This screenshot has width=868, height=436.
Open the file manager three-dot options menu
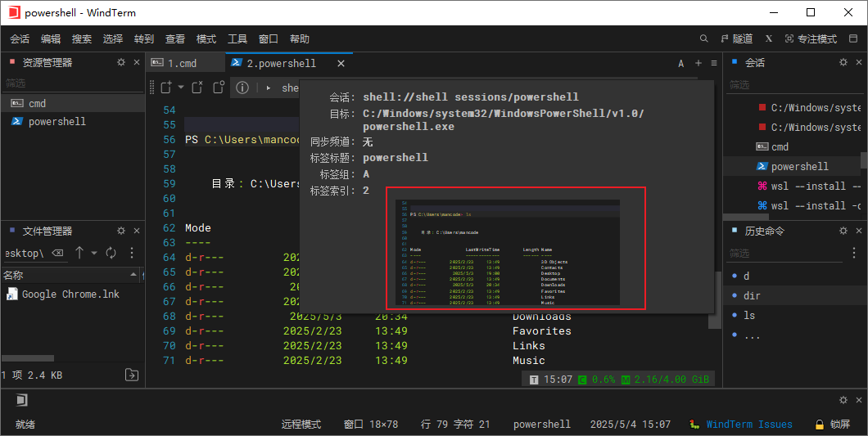coord(132,253)
